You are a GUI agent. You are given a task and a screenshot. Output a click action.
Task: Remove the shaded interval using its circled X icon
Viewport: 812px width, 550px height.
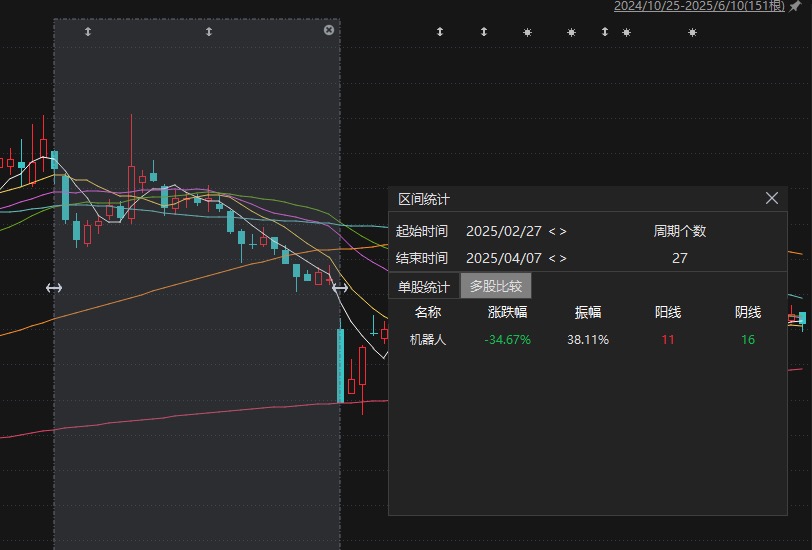(x=329, y=30)
